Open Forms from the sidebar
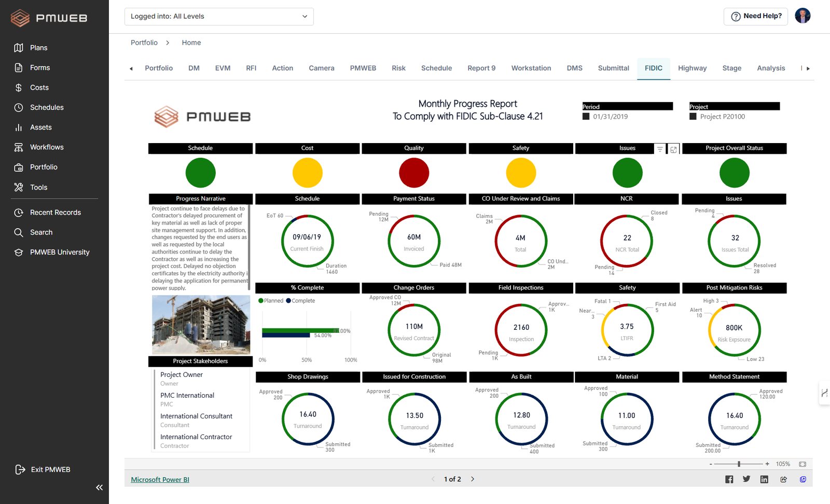 (19, 67)
